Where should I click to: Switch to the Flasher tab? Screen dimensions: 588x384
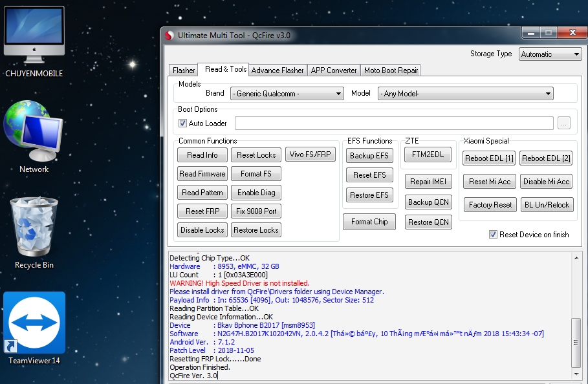[183, 70]
